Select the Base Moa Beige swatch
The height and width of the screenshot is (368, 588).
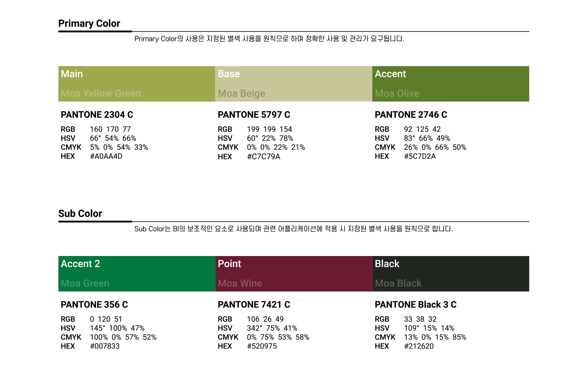click(x=294, y=84)
